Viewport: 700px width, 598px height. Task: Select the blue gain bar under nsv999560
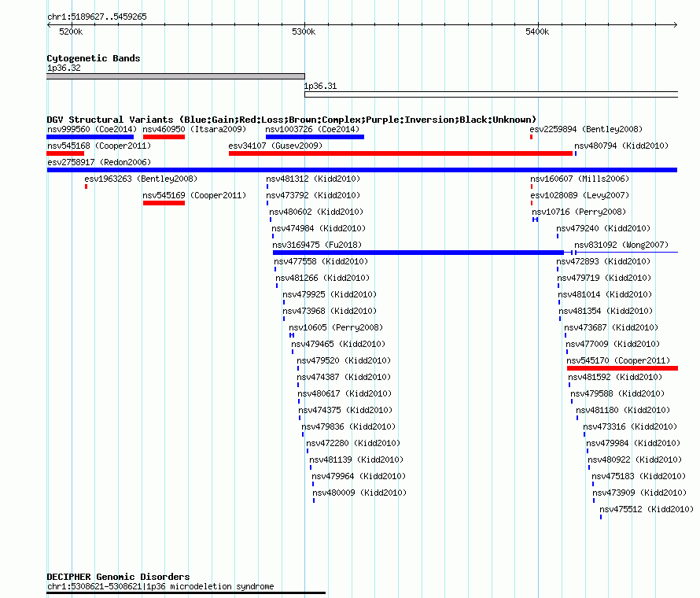(x=90, y=137)
